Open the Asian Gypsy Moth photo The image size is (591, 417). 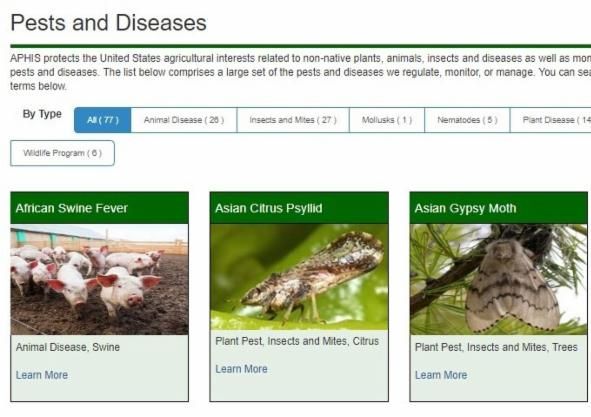499,279
